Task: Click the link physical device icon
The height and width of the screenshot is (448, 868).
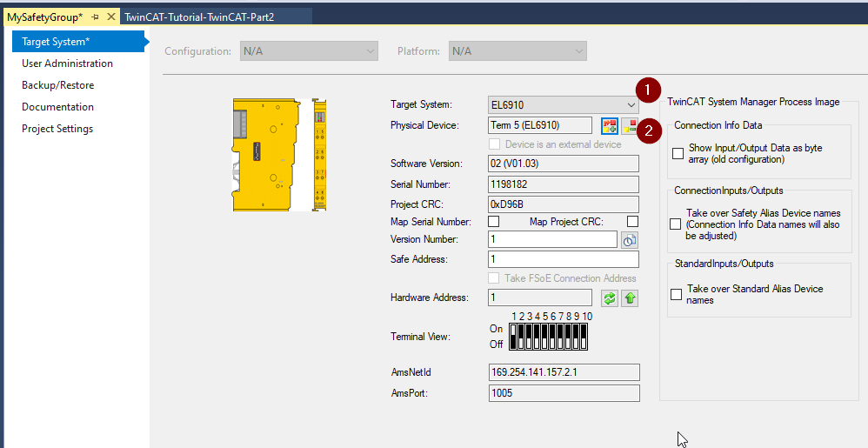Action: (x=610, y=126)
